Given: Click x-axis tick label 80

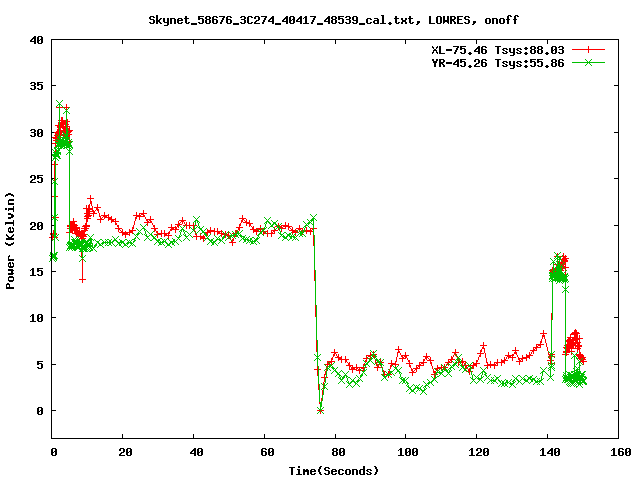Looking at the screenshot, I should click(338, 452).
